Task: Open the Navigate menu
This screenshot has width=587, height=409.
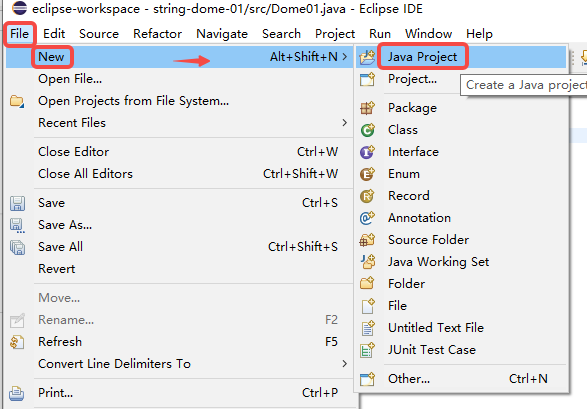Action: pyautogui.click(x=222, y=34)
